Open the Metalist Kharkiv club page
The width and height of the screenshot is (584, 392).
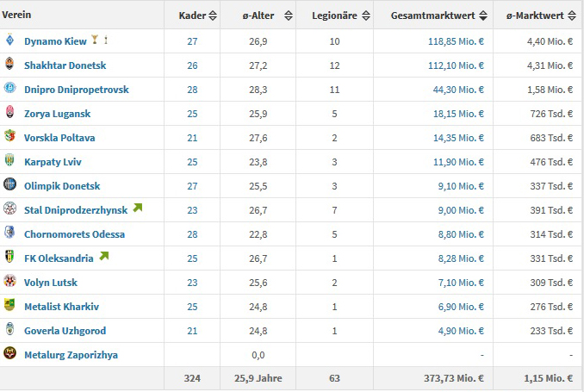(61, 306)
